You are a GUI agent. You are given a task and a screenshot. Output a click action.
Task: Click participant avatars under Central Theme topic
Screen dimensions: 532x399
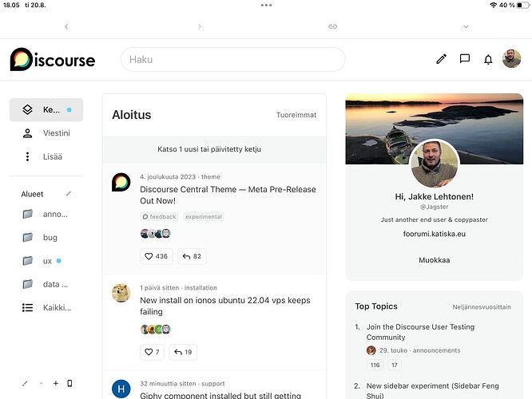click(156, 233)
